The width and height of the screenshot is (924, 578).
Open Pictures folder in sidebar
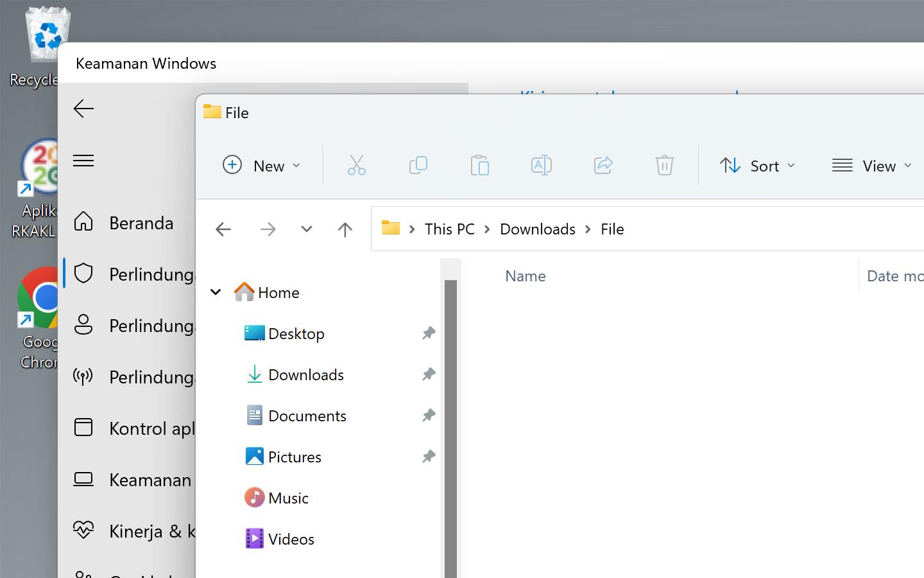pyautogui.click(x=295, y=457)
